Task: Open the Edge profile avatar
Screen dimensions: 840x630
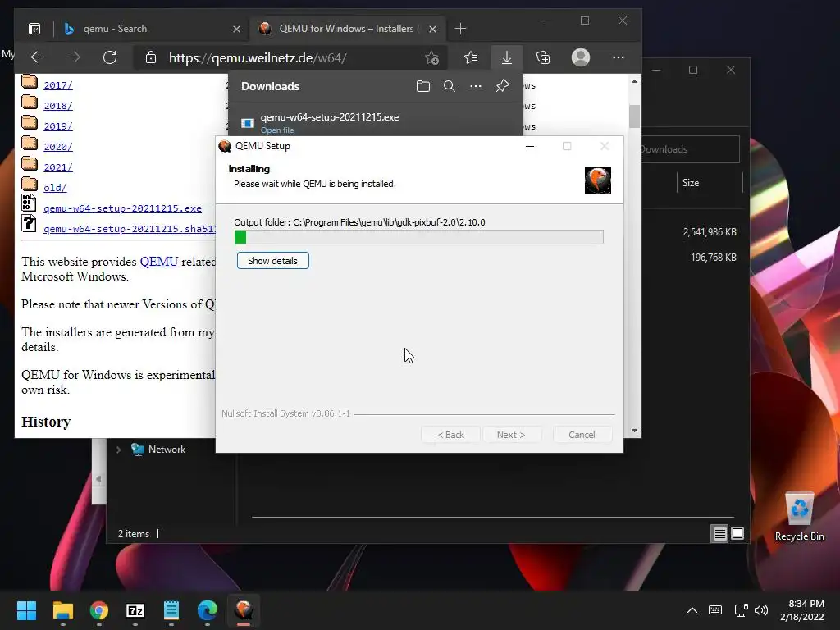Action: [581, 57]
